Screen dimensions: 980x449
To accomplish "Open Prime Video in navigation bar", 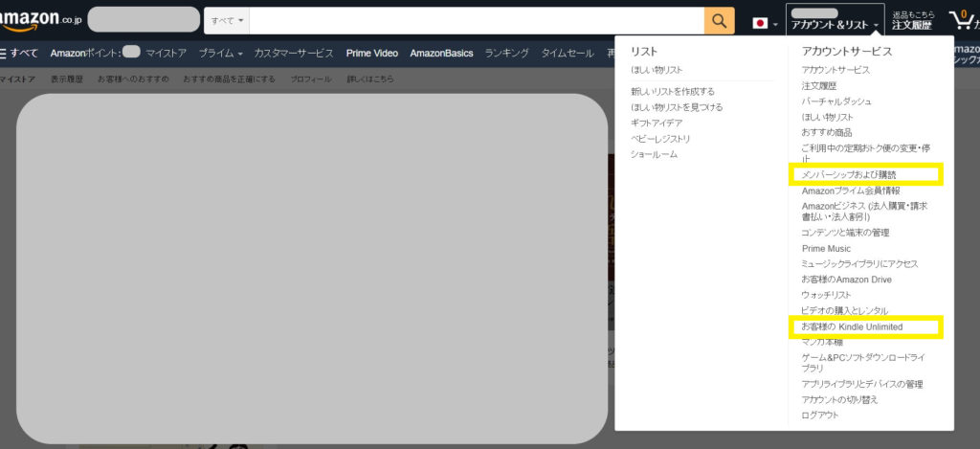I will pos(372,54).
